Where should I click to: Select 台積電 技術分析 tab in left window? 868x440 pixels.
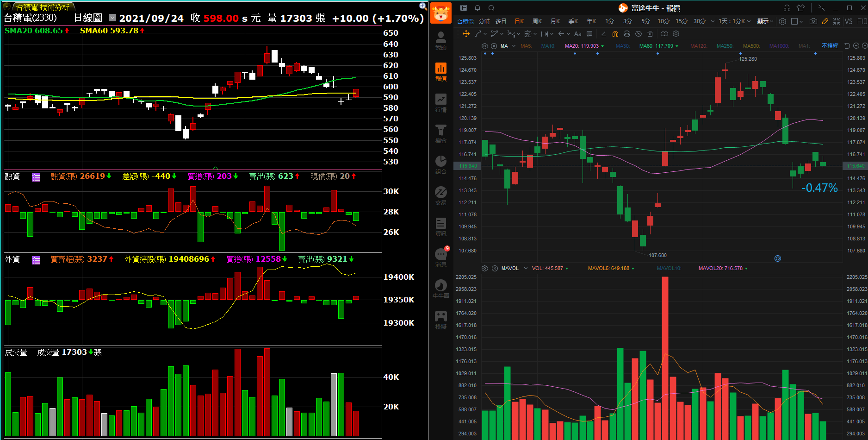pyautogui.click(x=43, y=7)
